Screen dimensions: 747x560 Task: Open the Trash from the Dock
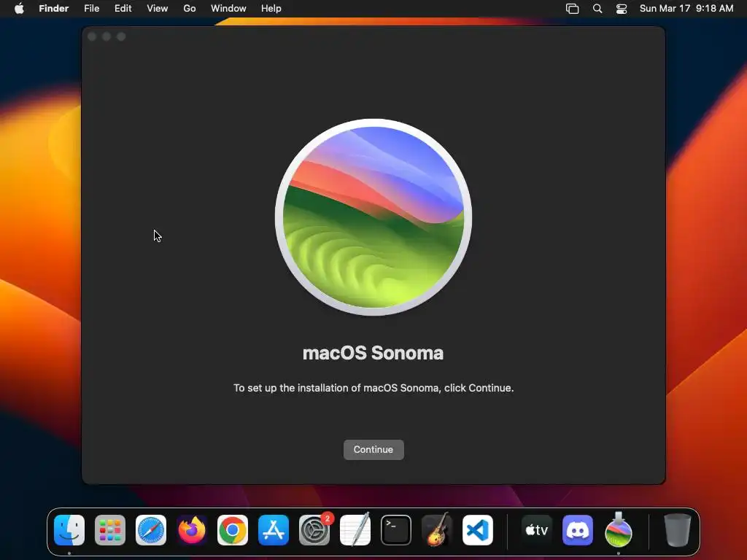678,530
